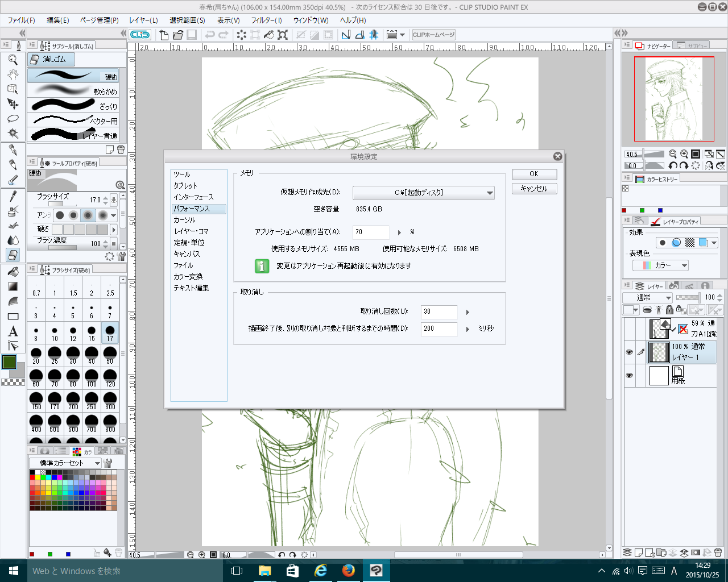728x582 pixels.
Task: Select the magnifier zoom tool
Action: click(13, 60)
